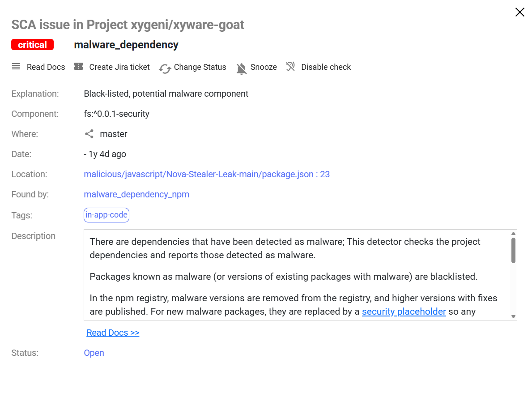532x410 pixels.
Task: Open the package.json location link
Action: (x=207, y=174)
